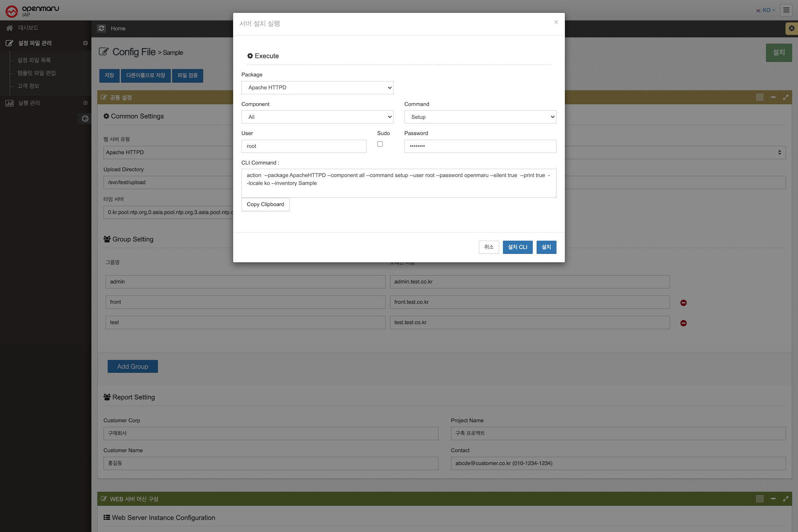Open the hamburger menu icon
798x532 pixels.
coord(786,10)
